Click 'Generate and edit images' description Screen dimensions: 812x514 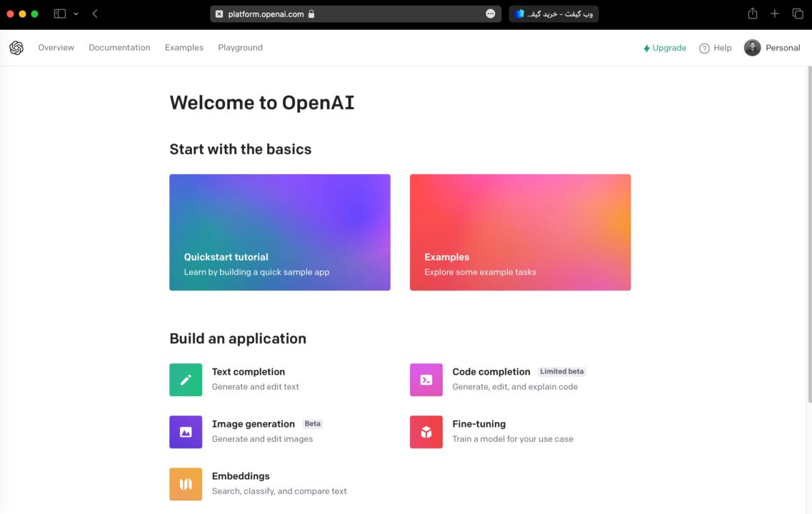pyautogui.click(x=262, y=439)
